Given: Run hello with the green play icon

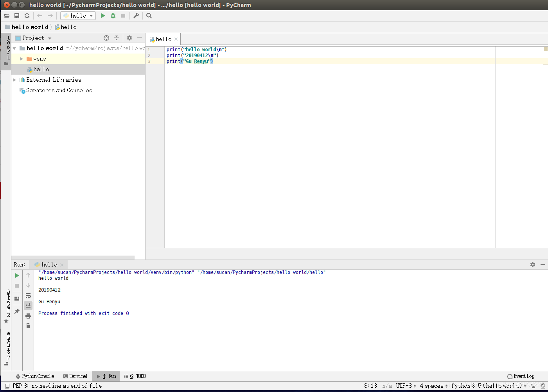Looking at the screenshot, I should (103, 16).
